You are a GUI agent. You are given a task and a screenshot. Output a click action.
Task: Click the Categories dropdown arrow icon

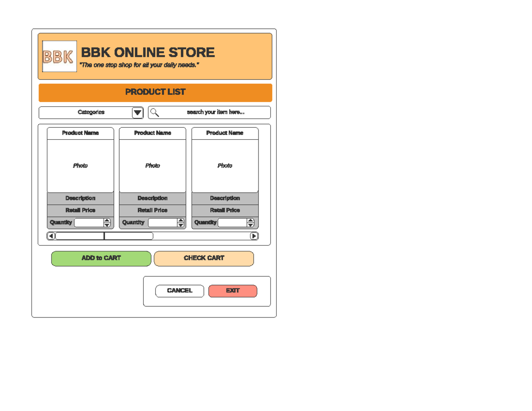137,112
